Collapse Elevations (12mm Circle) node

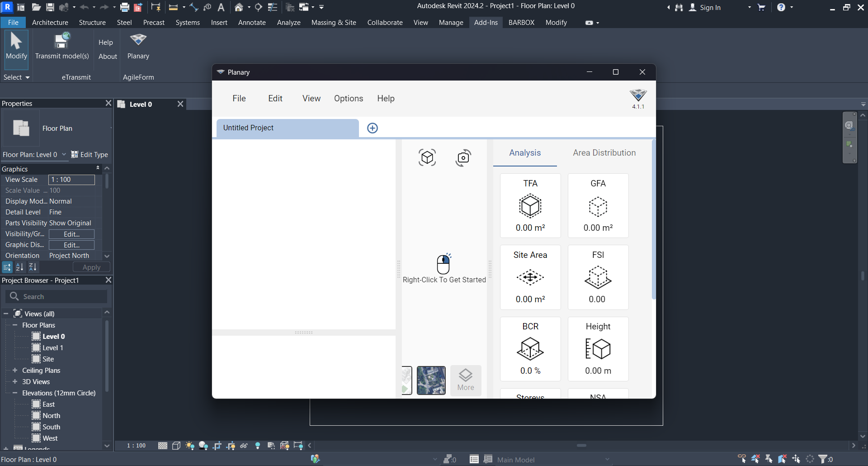[x=15, y=393]
